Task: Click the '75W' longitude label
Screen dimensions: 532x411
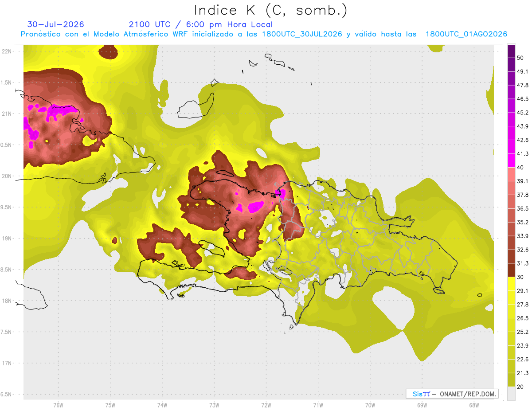Action: (110, 405)
